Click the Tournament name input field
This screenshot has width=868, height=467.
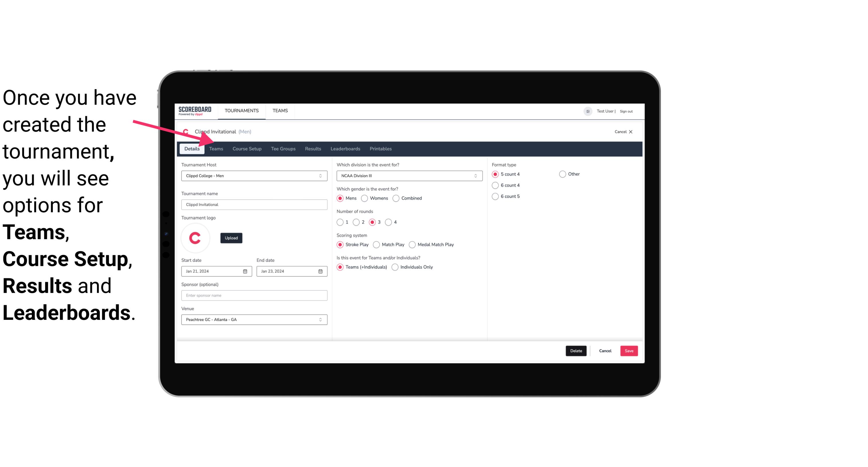254,204
